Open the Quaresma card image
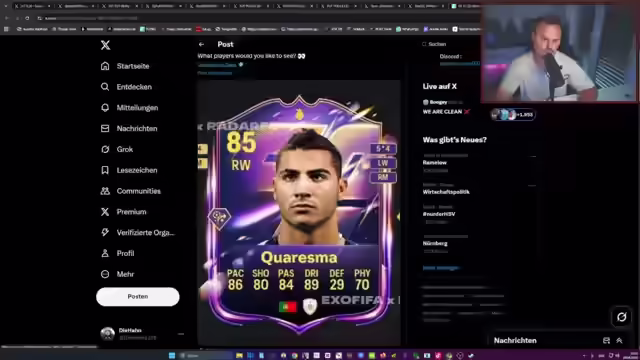Screen dimensions: 640x360 299,212
